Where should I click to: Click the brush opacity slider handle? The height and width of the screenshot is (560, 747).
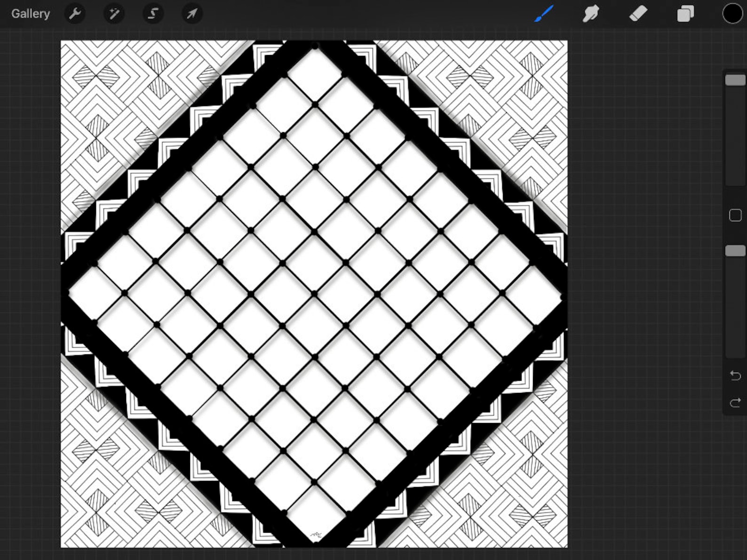[735, 251]
